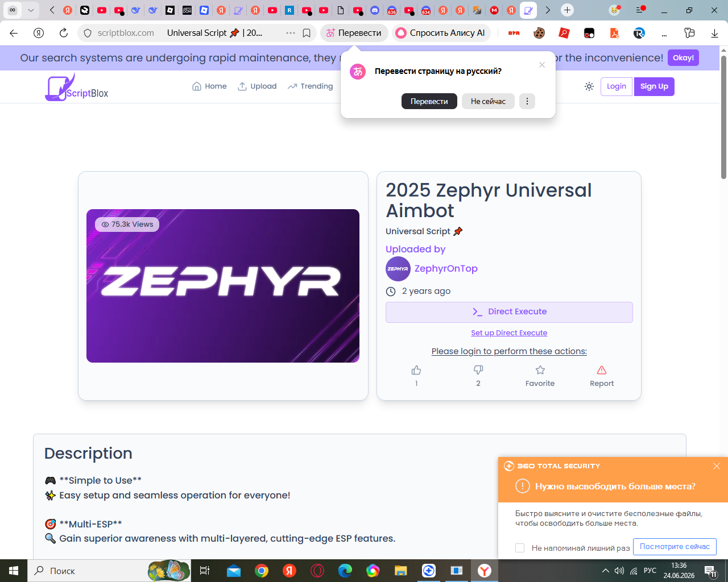Switch input language from РУС

[650, 571]
